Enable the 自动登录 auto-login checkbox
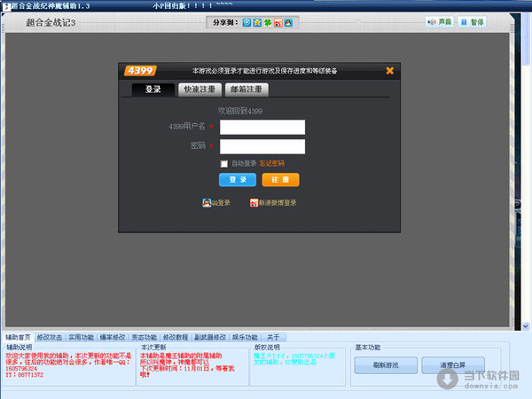 click(x=224, y=163)
